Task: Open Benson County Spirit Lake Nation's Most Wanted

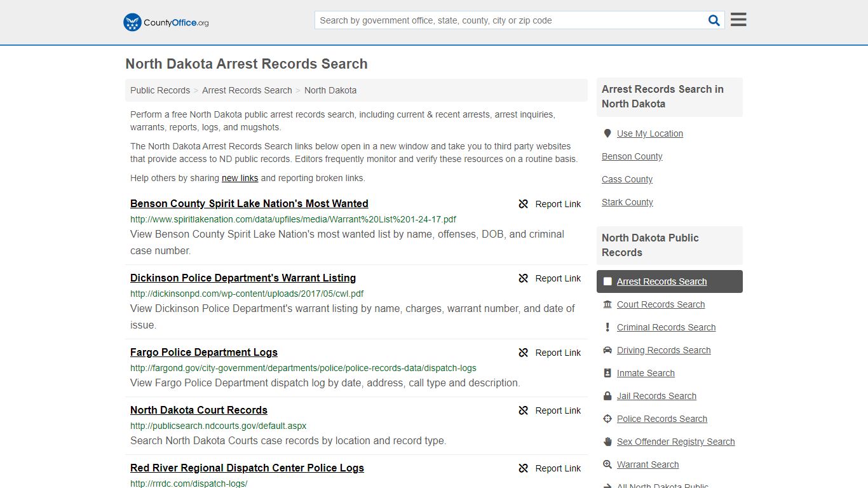Action: (x=249, y=204)
